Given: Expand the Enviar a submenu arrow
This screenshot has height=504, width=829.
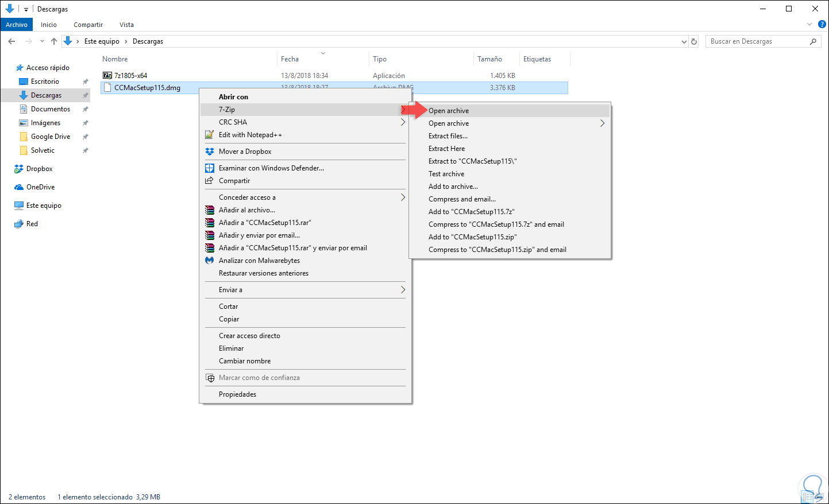Looking at the screenshot, I should pyautogui.click(x=403, y=290).
